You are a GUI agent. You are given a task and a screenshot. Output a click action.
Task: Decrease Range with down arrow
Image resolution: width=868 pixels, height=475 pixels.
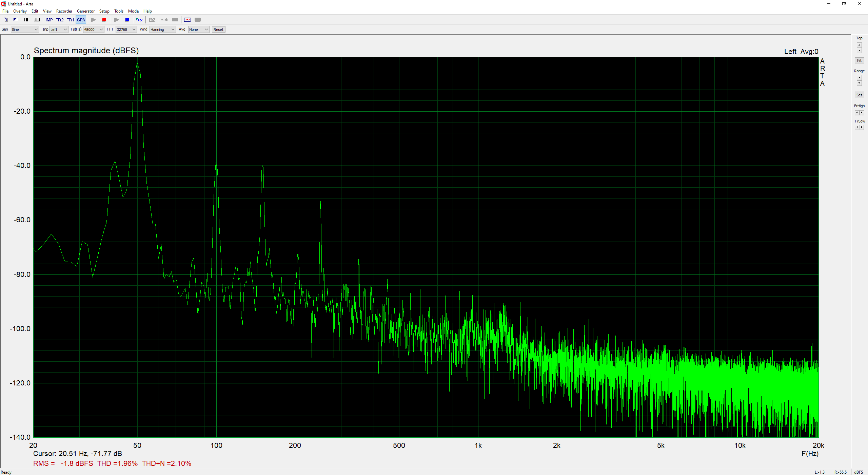(859, 83)
